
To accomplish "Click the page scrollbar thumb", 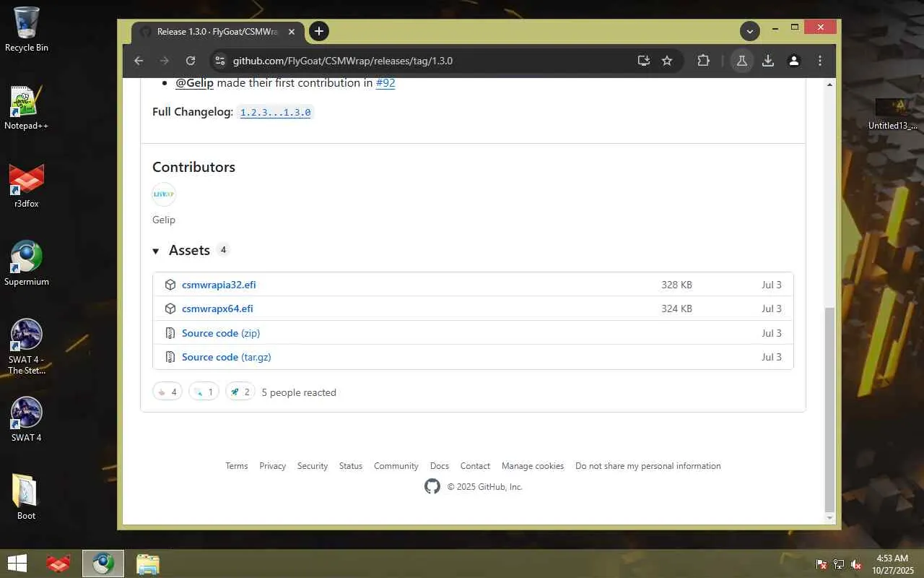I will (x=829, y=409).
